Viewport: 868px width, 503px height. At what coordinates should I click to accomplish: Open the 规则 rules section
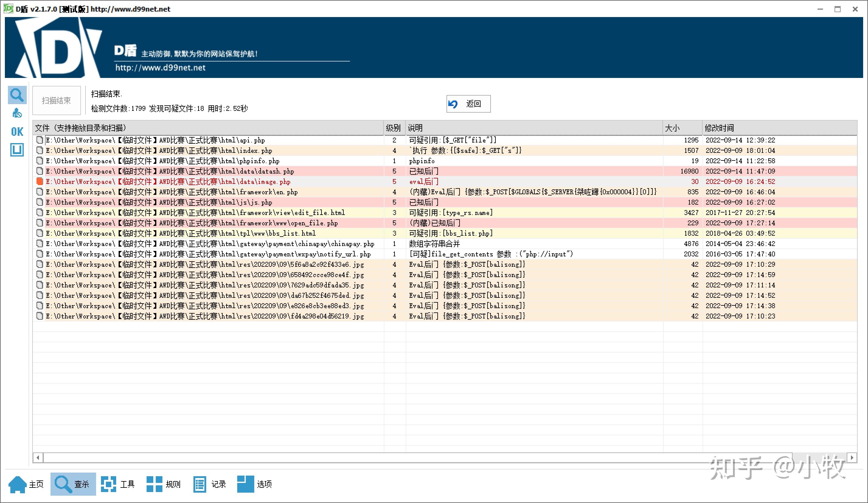163,484
